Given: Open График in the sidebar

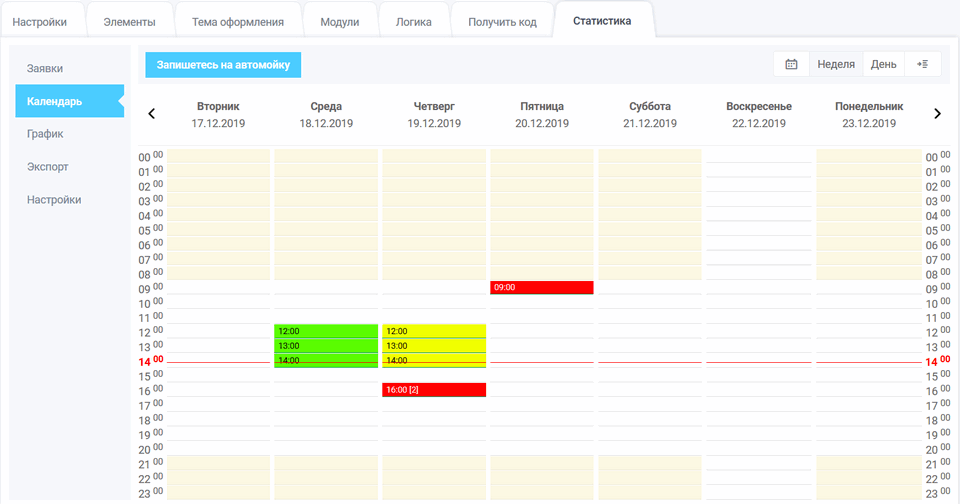Looking at the screenshot, I should (45, 133).
